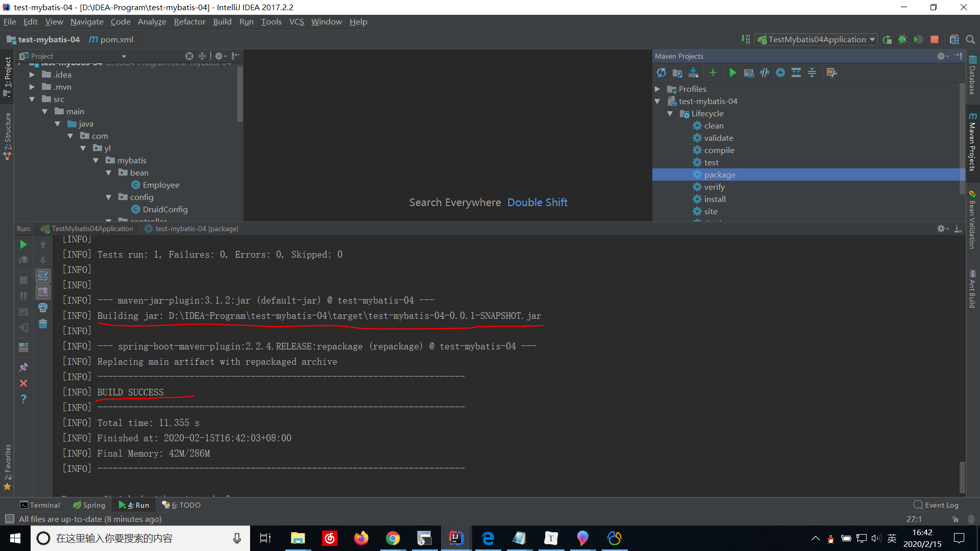Viewport: 980px width, 551px height.
Task: Pin the Run tab with the pin icon
Action: pyautogui.click(x=23, y=367)
